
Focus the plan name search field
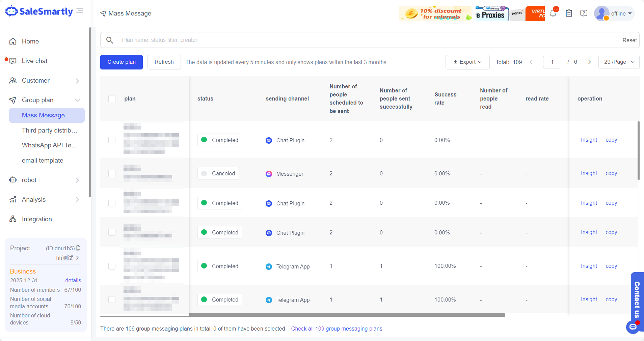(368, 40)
